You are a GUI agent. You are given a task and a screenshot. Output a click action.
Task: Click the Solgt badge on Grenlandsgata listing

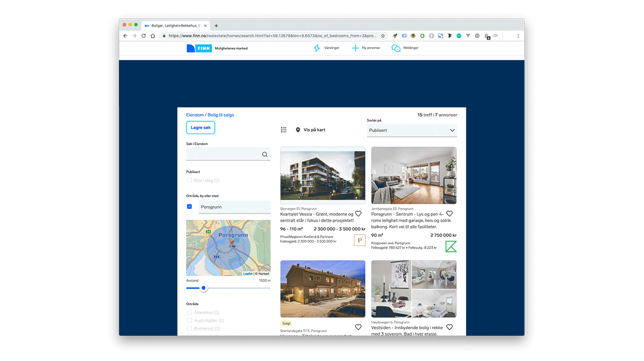(x=286, y=324)
